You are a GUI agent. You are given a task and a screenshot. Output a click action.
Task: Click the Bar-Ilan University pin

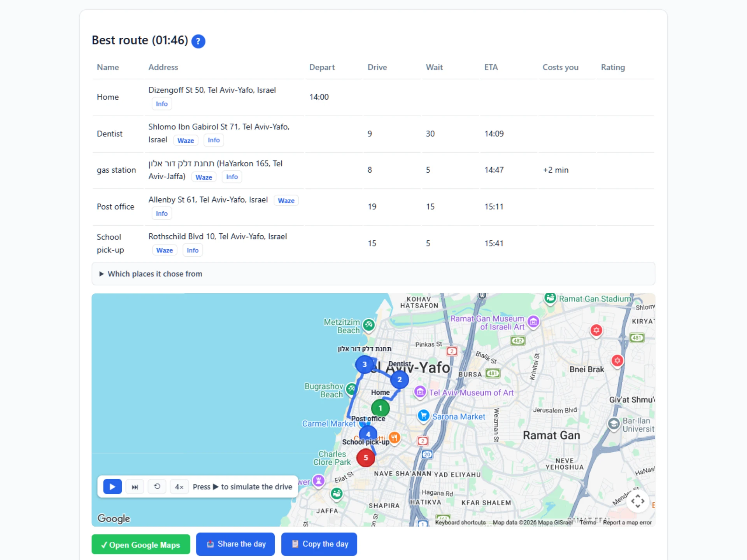click(614, 424)
